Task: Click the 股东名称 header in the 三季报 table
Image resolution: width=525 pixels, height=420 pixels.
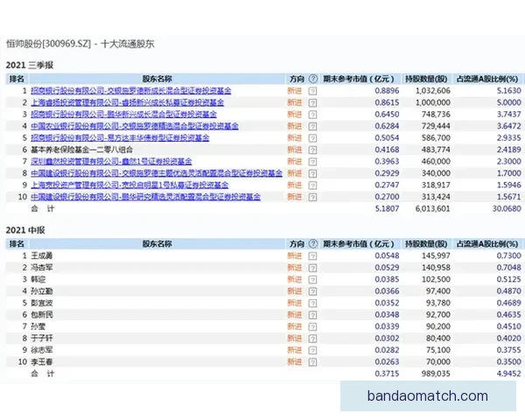Action: (x=157, y=79)
